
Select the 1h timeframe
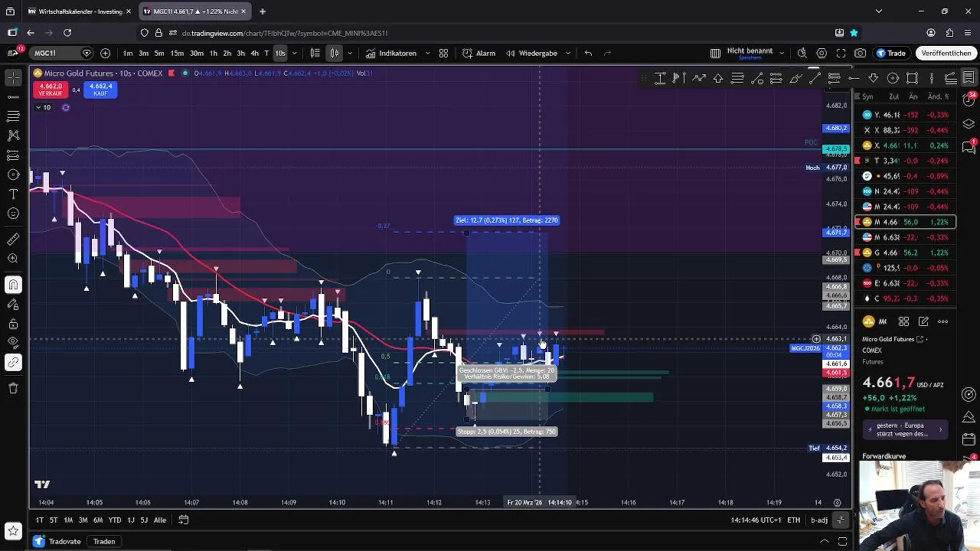click(x=214, y=53)
